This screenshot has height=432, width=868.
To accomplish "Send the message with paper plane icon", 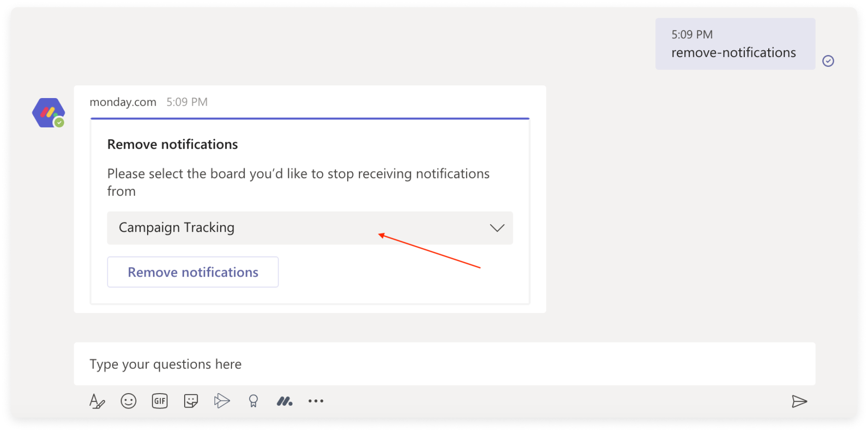I will tap(799, 401).
